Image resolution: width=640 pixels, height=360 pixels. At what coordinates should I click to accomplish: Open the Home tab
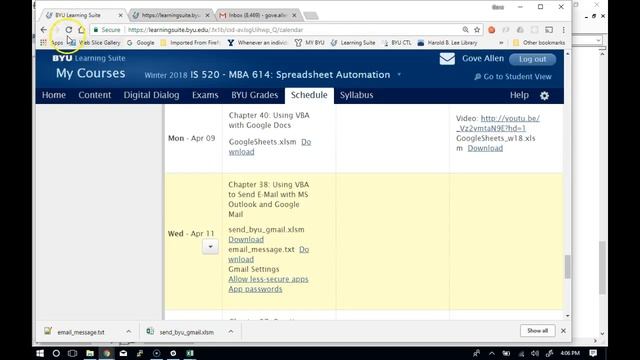(x=54, y=95)
